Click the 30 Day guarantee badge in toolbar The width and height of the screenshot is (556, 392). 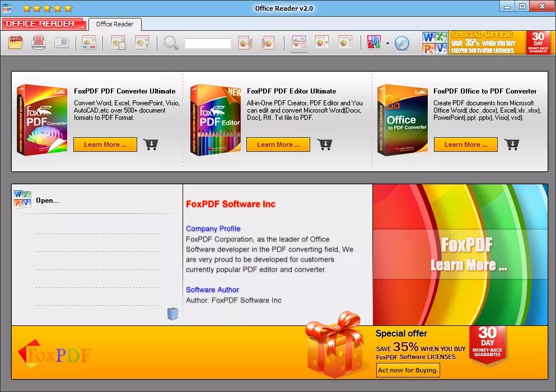click(538, 43)
